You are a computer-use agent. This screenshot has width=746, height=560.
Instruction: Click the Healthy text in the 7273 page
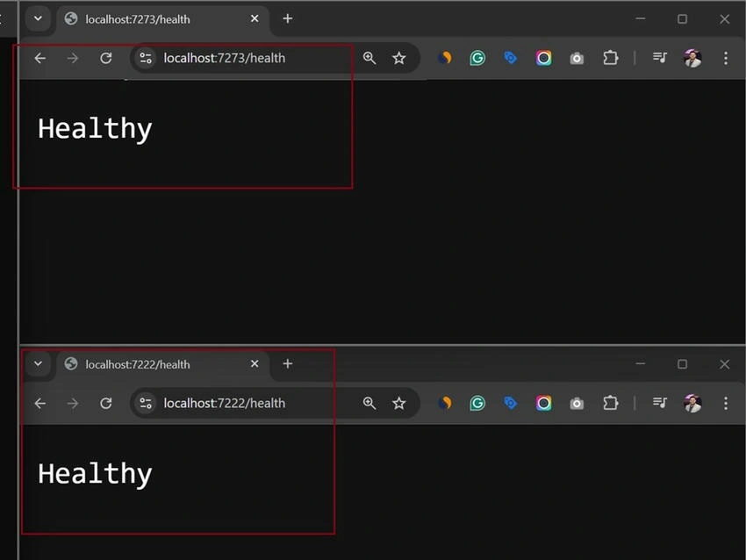click(95, 129)
